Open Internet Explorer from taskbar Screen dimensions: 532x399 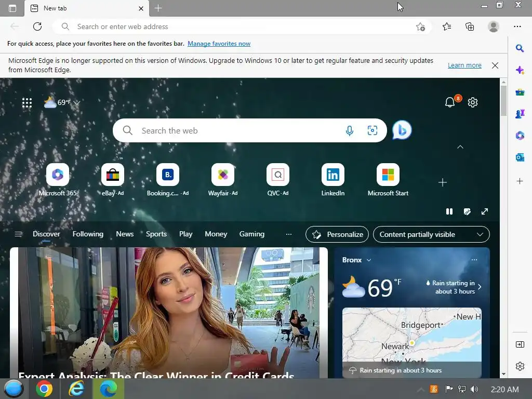(76, 389)
